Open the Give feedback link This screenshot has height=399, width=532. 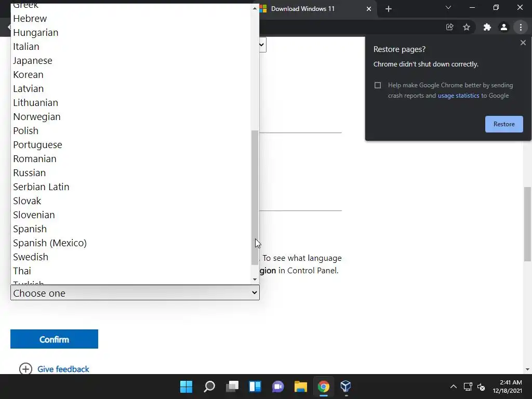click(63, 369)
